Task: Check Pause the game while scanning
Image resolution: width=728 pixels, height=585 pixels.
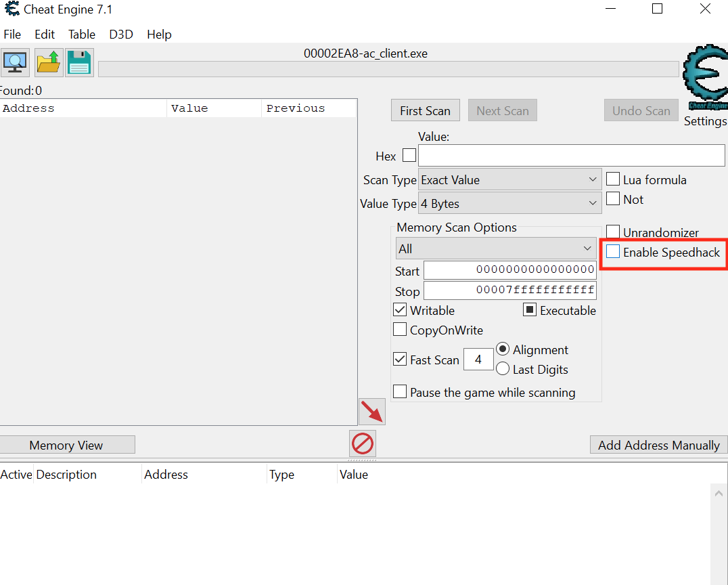Action: point(400,391)
